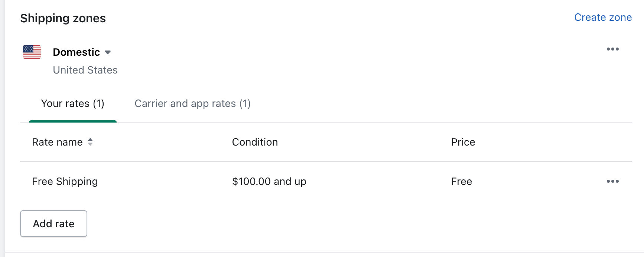
Task: Sort by the Rate name column header
Action: click(57, 142)
